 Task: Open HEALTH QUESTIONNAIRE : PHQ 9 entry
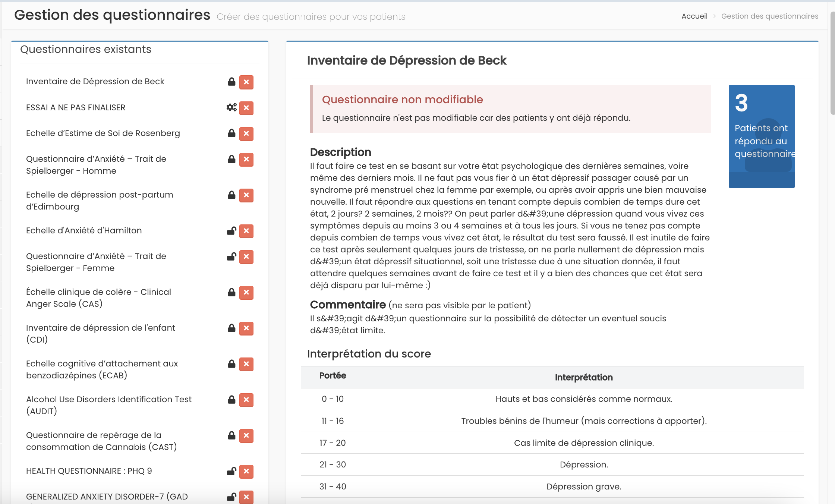tap(89, 471)
